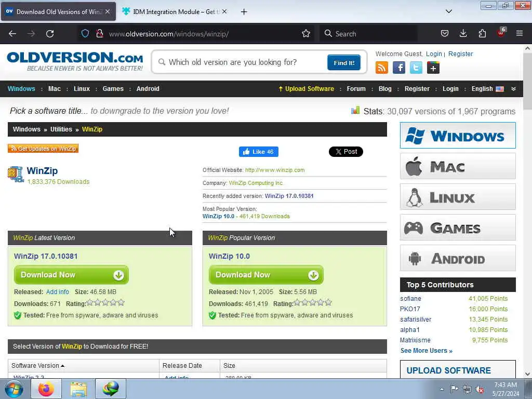Click the muted volume tray icon
This screenshot has height=399, width=532.
click(480, 389)
